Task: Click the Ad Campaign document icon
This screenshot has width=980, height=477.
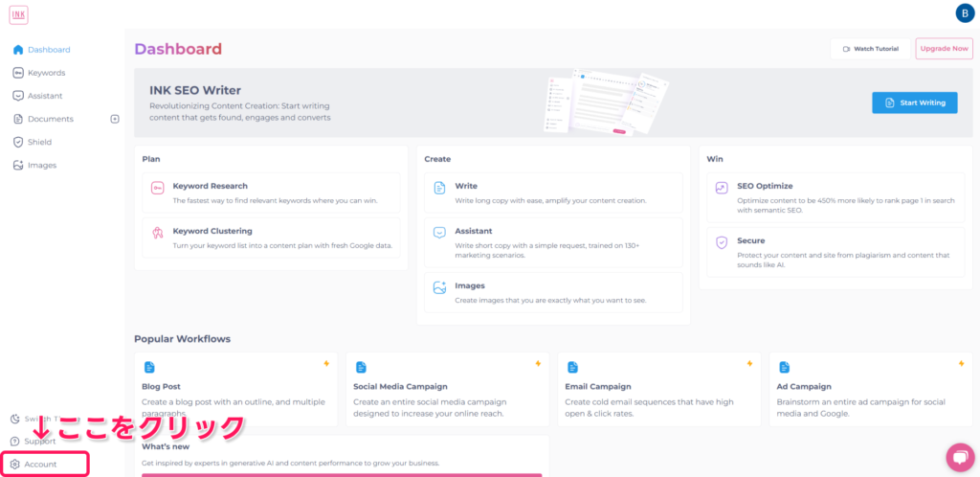Action: tap(785, 367)
